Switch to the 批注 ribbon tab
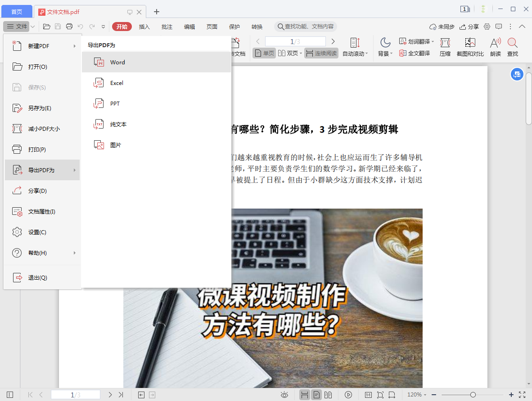Image resolution: width=532 pixels, height=401 pixels. tap(167, 27)
